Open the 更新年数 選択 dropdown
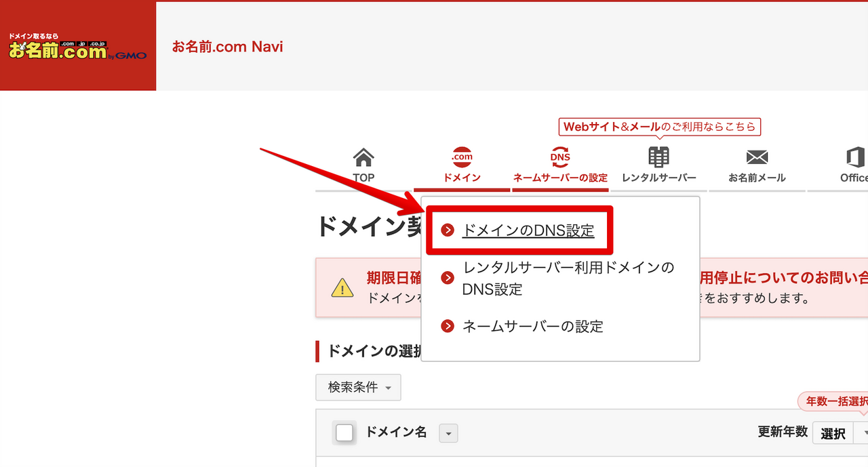This screenshot has width=868, height=467. coord(840,432)
